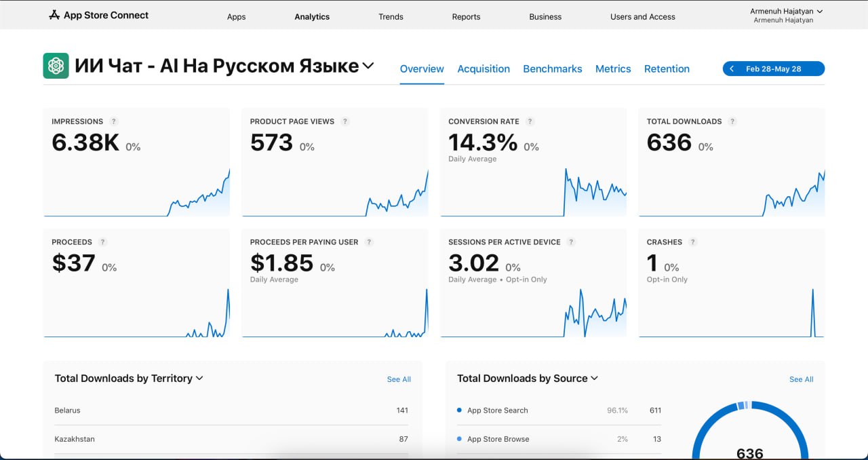The image size is (868, 460).
Task: Click the green ИИ Чат app icon
Action: point(56,66)
